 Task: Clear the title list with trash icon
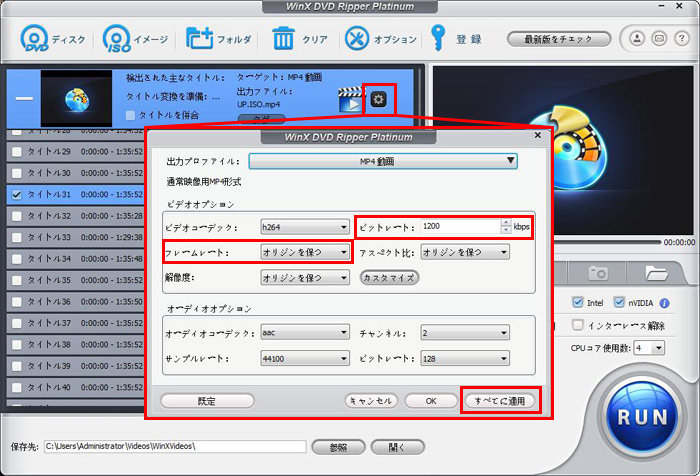click(300, 39)
